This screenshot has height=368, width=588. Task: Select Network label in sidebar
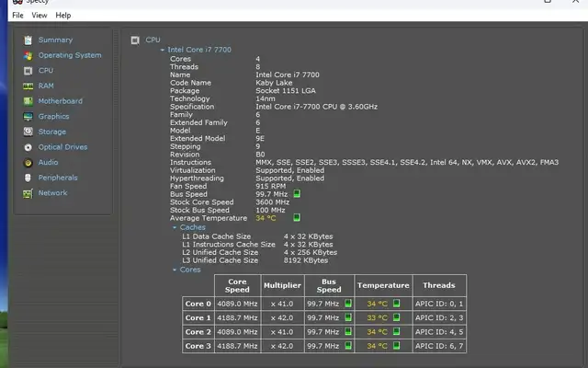pos(53,193)
